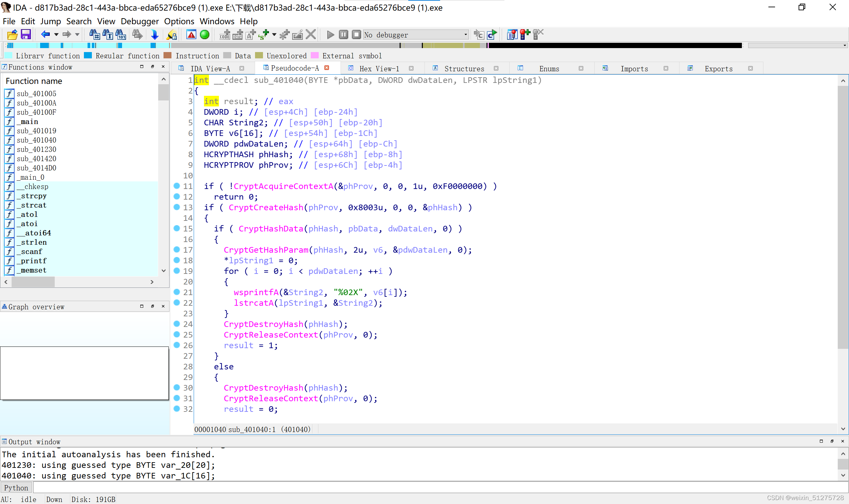849x504 pixels.
Task: Click the asterisk array creation icon
Action: click(x=285, y=34)
